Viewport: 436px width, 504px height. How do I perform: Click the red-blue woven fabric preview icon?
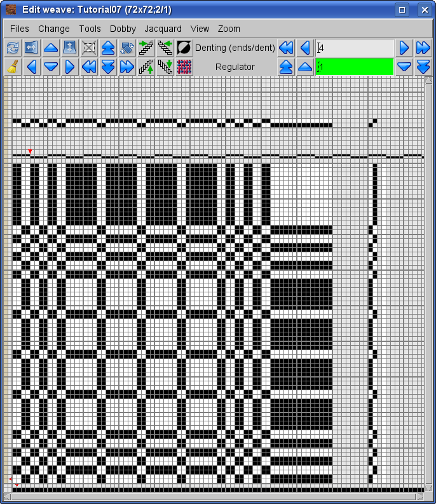(184, 67)
